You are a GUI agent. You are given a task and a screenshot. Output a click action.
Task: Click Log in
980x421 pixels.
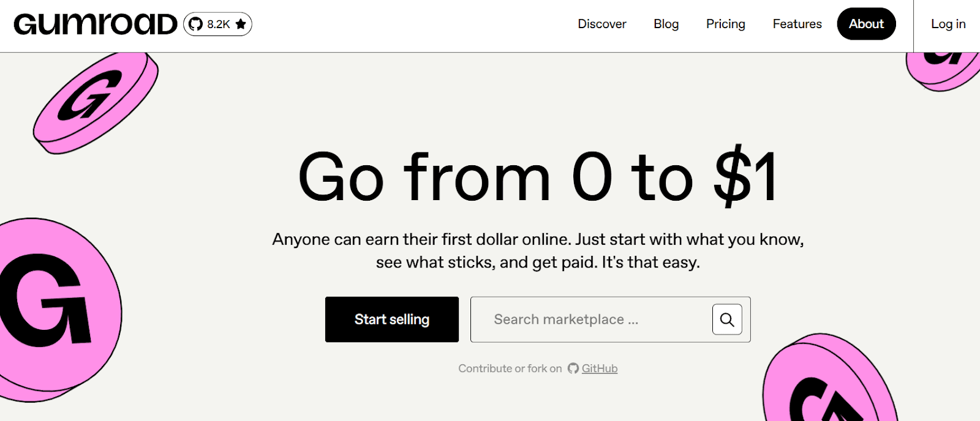click(948, 24)
